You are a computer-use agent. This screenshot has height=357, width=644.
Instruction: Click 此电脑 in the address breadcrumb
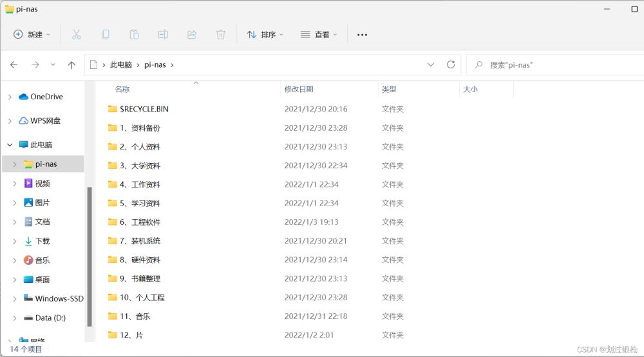click(120, 65)
